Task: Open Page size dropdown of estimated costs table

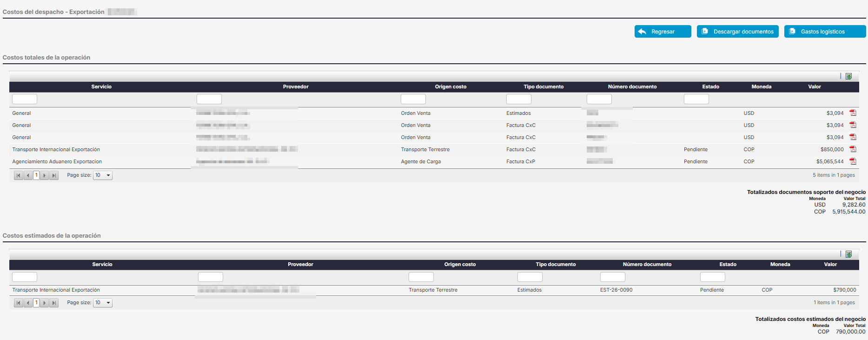Action: (x=103, y=303)
